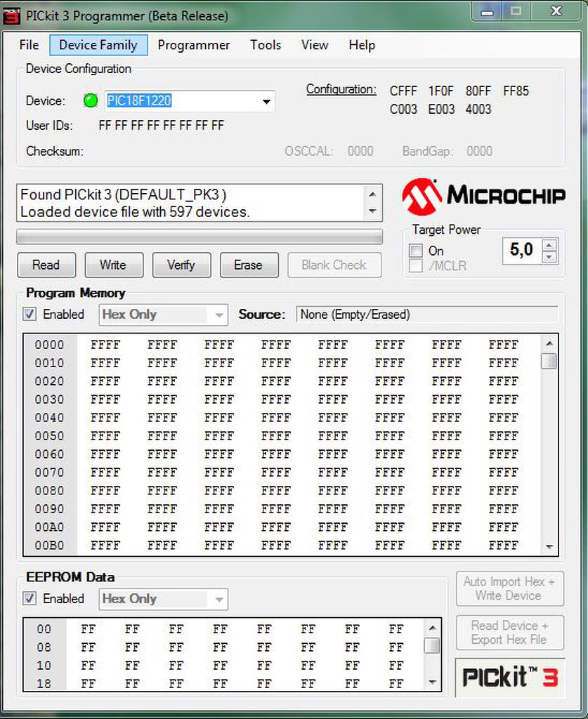Open the View menu
The height and width of the screenshot is (719, 588).
tap(315, 45)
